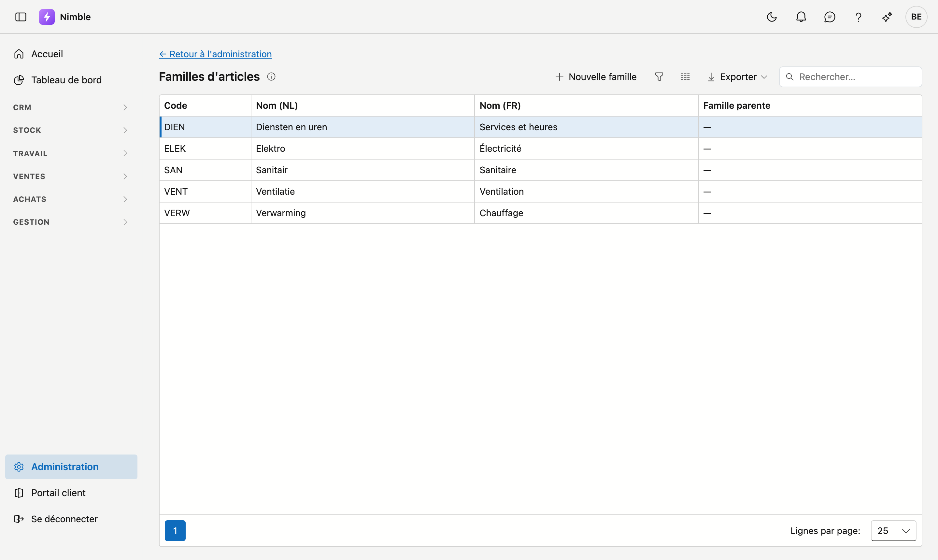
Task: Follow the Retour à l'administration link
Action: pyautogui.click(x=215, y=54)
